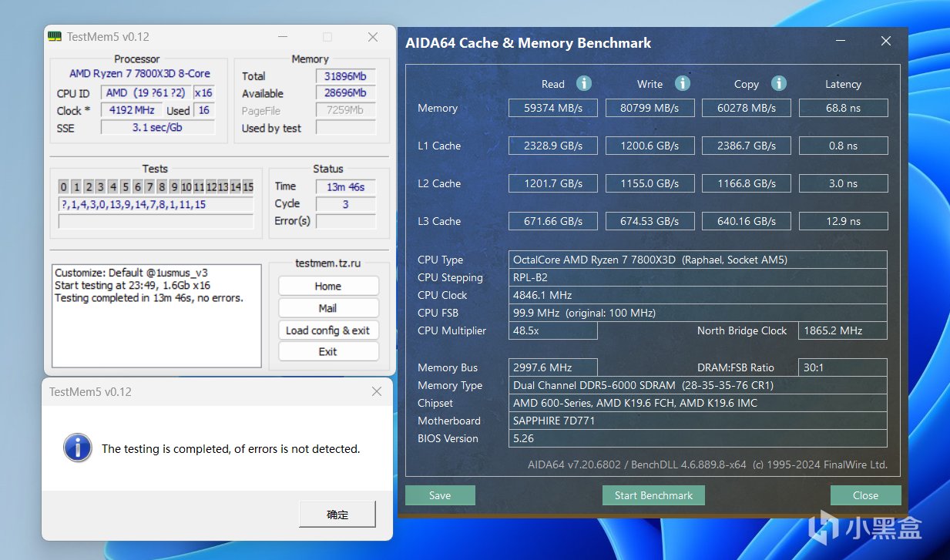Click the DRAM:FSB Ratio 30:1 field

point(843,367)
